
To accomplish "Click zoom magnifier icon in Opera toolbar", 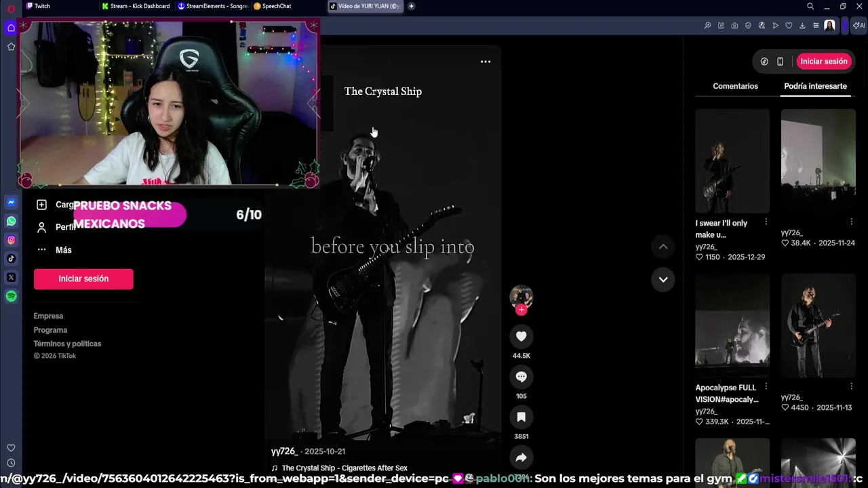I will 707,26.
